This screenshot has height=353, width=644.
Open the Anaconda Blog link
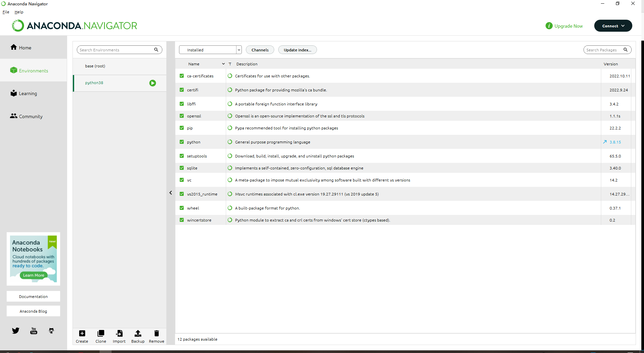pyautogui.click(x=33, y=311)
